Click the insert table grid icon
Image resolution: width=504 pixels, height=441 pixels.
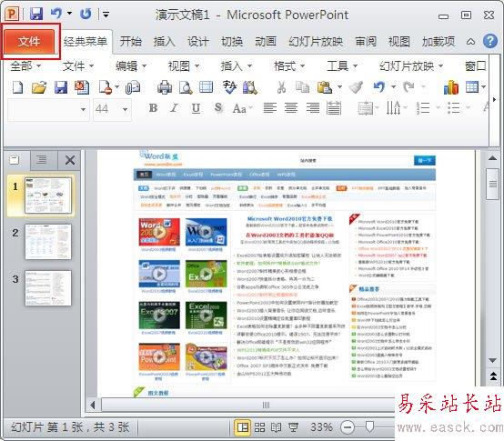472,86
